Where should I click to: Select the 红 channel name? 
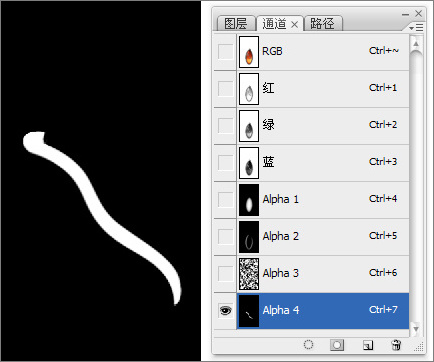pyautogui.click(x=268, y=88)
